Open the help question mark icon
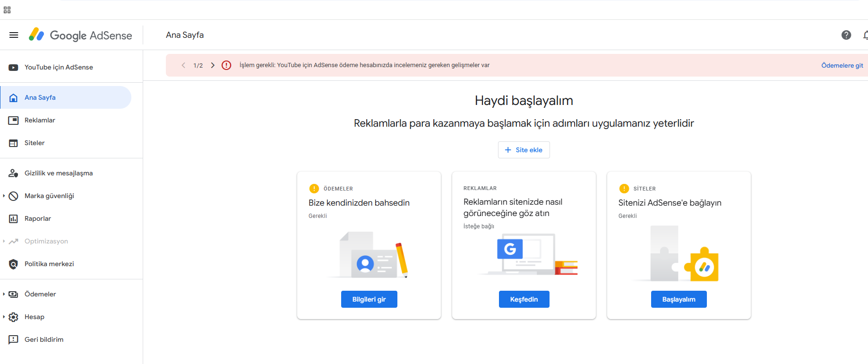This screenshot has height=364, width=868. [846, 35]
